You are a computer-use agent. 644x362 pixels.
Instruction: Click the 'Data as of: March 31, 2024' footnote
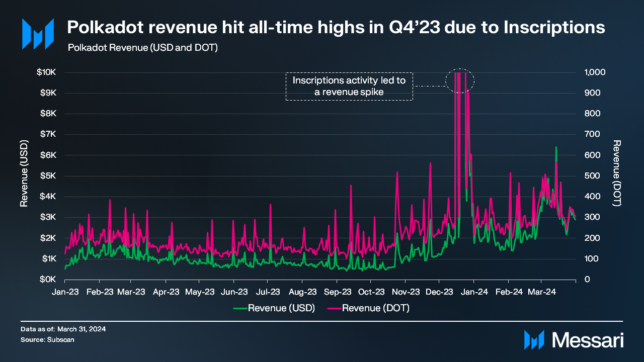[63, 329]
